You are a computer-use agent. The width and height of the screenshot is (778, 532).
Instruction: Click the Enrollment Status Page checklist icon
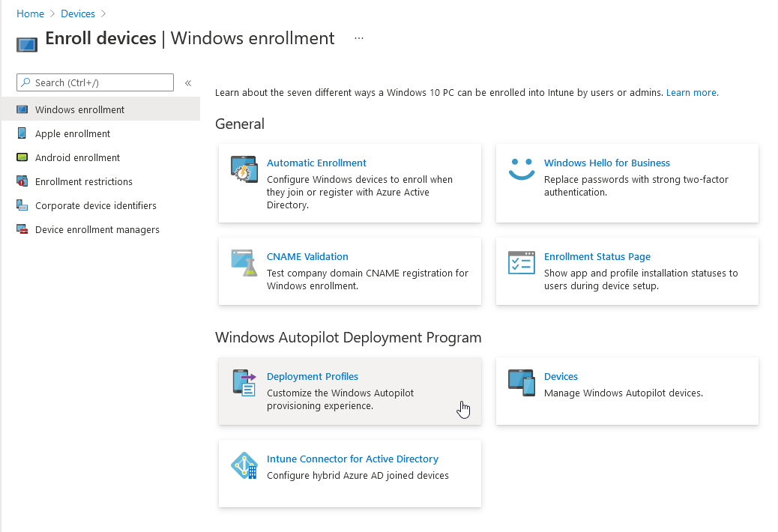click(522, 263)
